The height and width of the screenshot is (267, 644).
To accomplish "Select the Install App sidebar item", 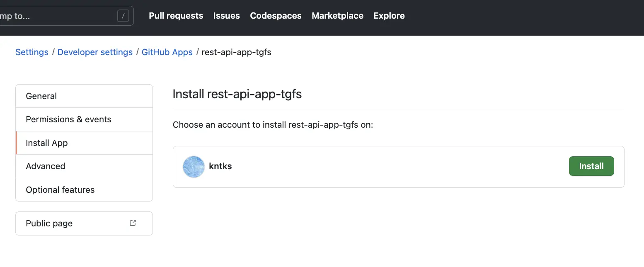I will pos(46,143).
